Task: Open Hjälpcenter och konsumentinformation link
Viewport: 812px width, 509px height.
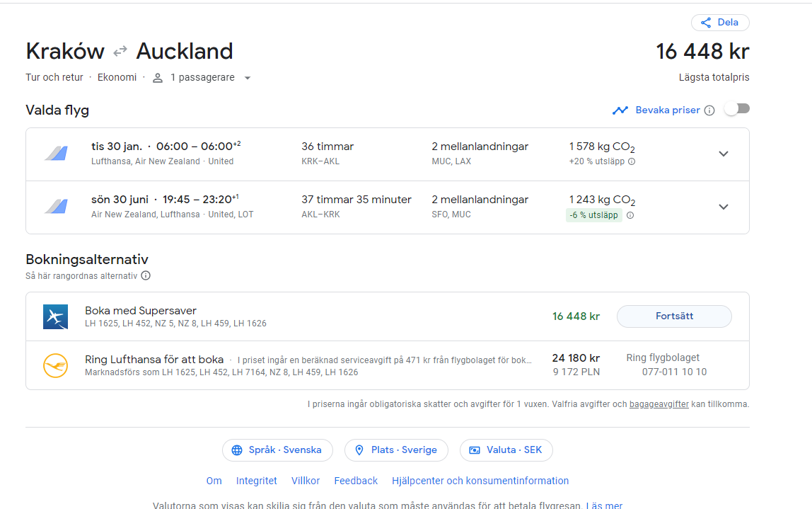Action: (x=480, y=481)
